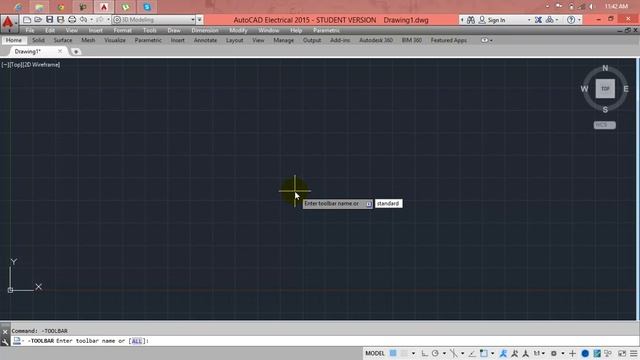Click the S compass direction on ViewCube
Viewport: 640px width, 360px height.
[x=605, y=109]
